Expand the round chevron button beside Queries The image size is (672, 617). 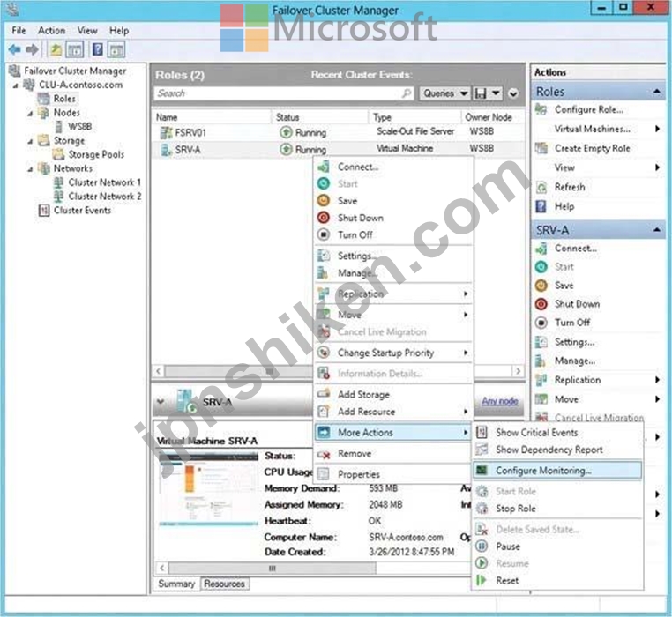coord(513,93)
